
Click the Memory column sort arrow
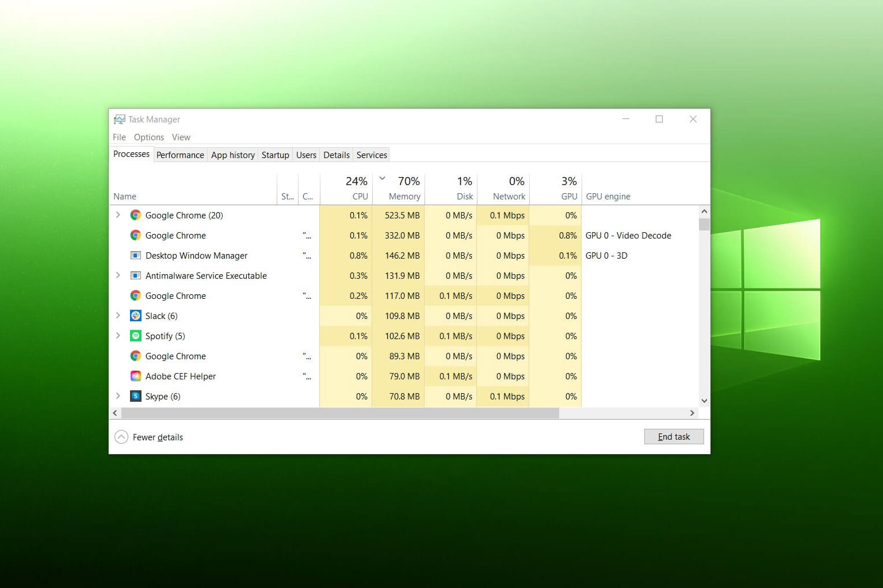pyautogui.click(x=382, y=179)
